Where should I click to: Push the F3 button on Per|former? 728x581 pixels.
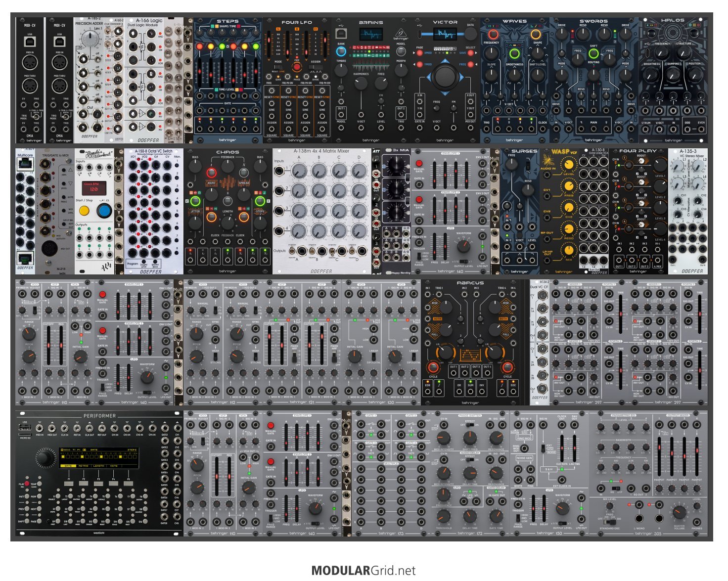99,484
